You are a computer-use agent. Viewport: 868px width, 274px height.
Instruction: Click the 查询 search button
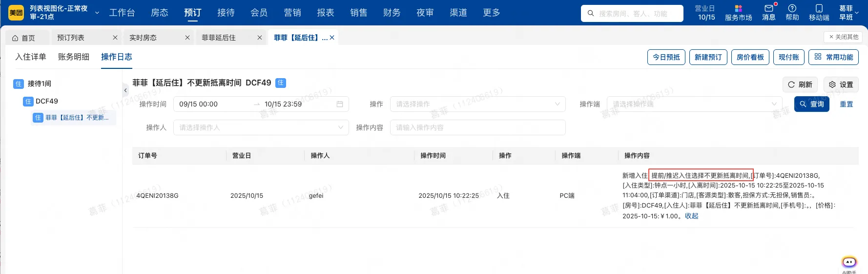(812, 104)
